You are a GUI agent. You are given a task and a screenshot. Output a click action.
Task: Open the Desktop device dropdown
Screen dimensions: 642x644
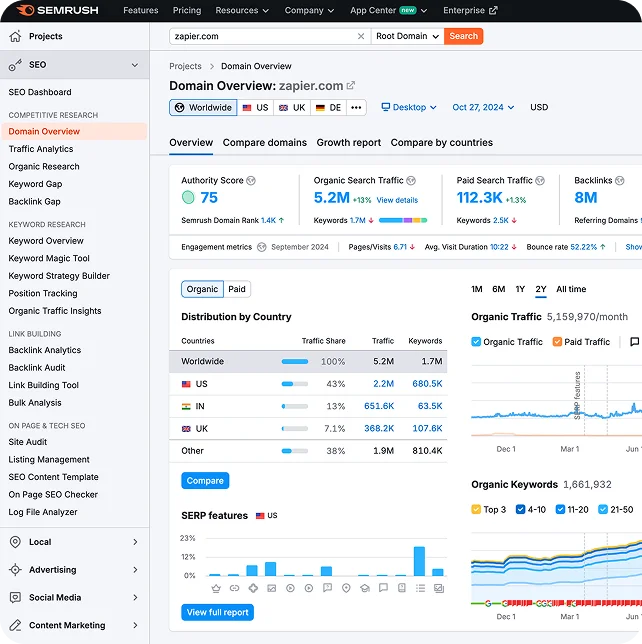tap(410, 108)
